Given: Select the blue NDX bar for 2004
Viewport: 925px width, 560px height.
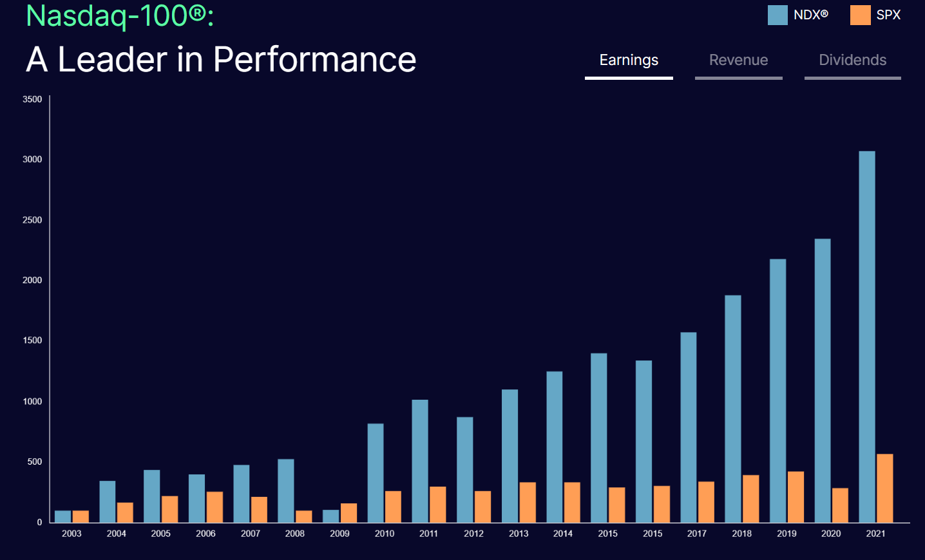Looking at the screenshot, I should pos(108,501).
